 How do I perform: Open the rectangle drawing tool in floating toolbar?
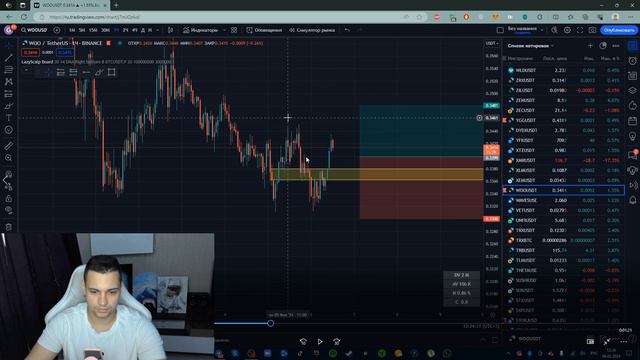[x=111, y=73]
